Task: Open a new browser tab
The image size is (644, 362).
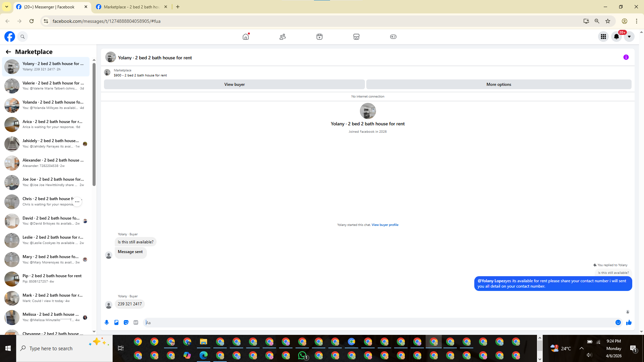Action: [x=178, y=7]
